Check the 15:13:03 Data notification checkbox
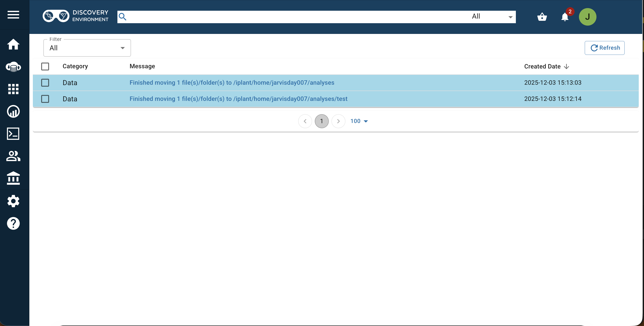 (45, 83)
